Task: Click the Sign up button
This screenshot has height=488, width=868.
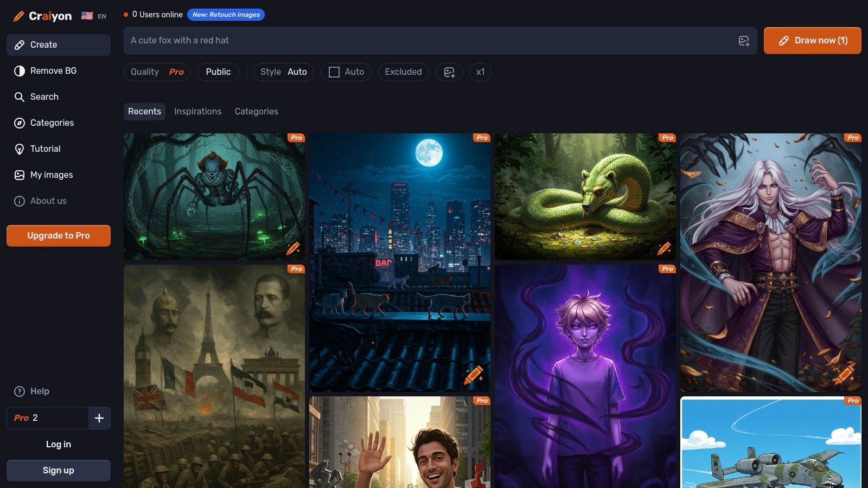Action: tap(59, 471)
